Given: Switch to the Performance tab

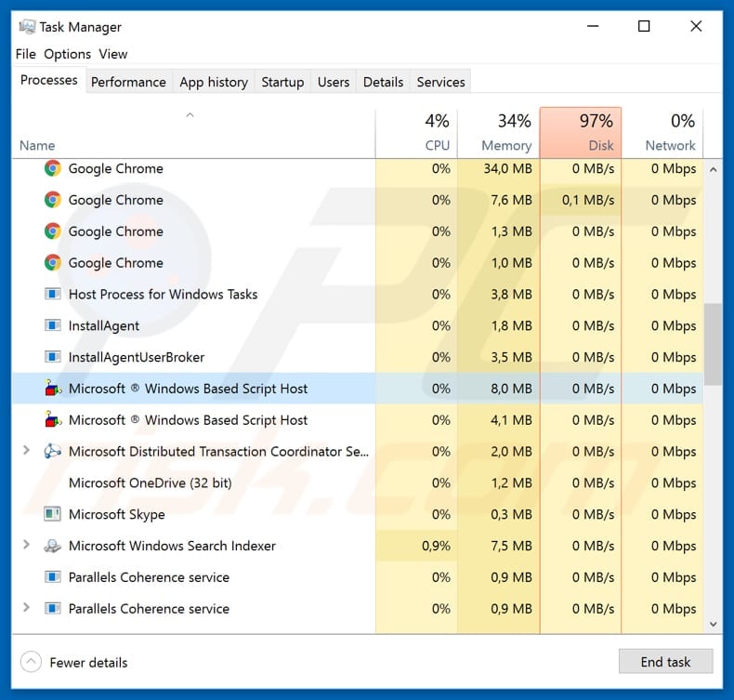Looking at the screenshot, I should click(129, 82).
